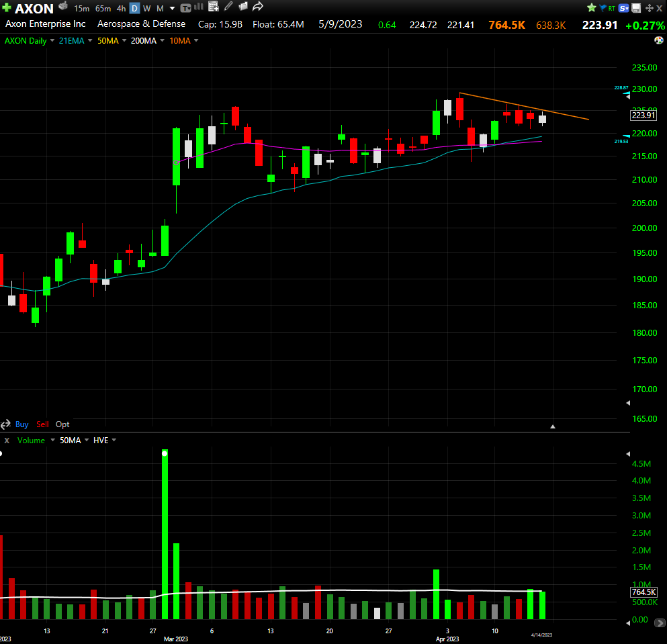
Task: Click the orange descending trendline
Action: (524, 106)
